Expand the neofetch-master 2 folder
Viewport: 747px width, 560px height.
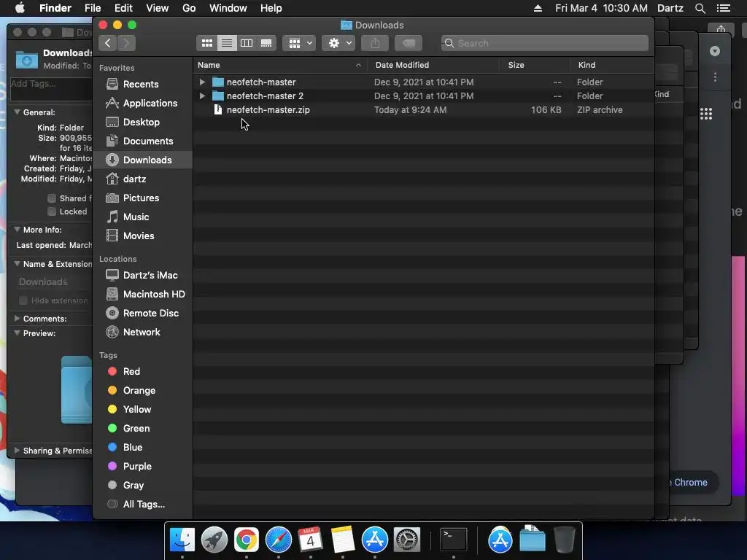point(202,96)
